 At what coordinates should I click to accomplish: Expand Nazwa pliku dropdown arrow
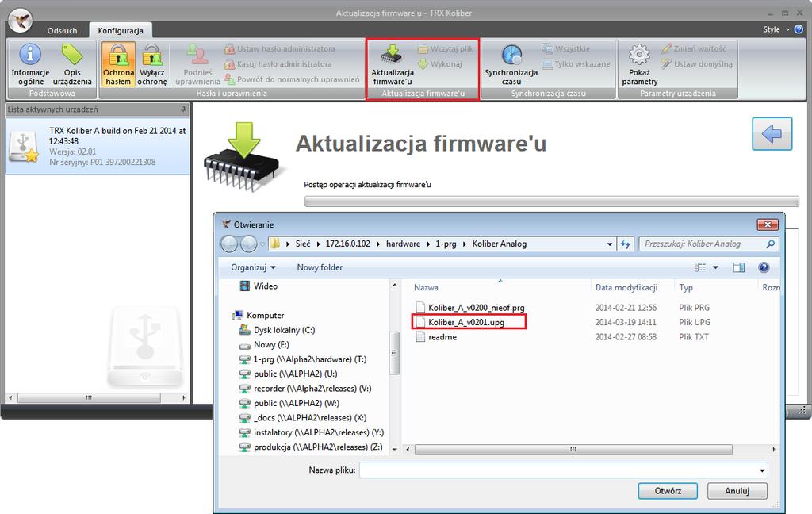click(762, 470)
